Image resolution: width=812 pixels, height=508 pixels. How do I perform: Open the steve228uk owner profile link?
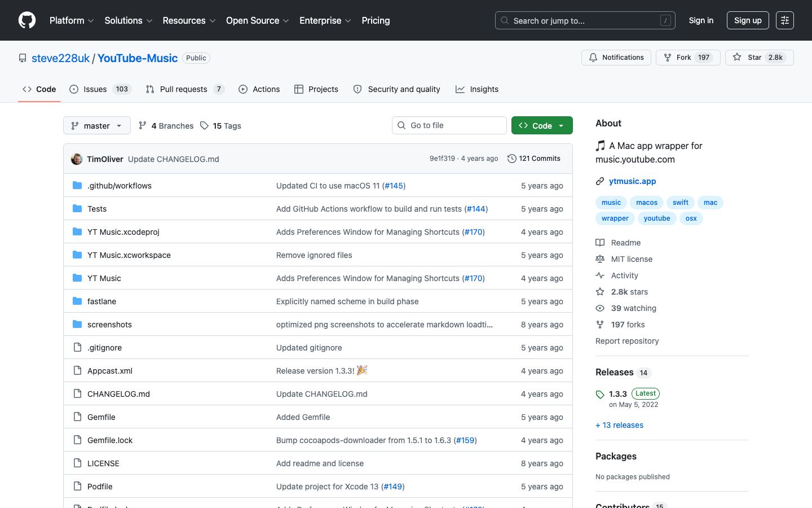pos(60,58)
